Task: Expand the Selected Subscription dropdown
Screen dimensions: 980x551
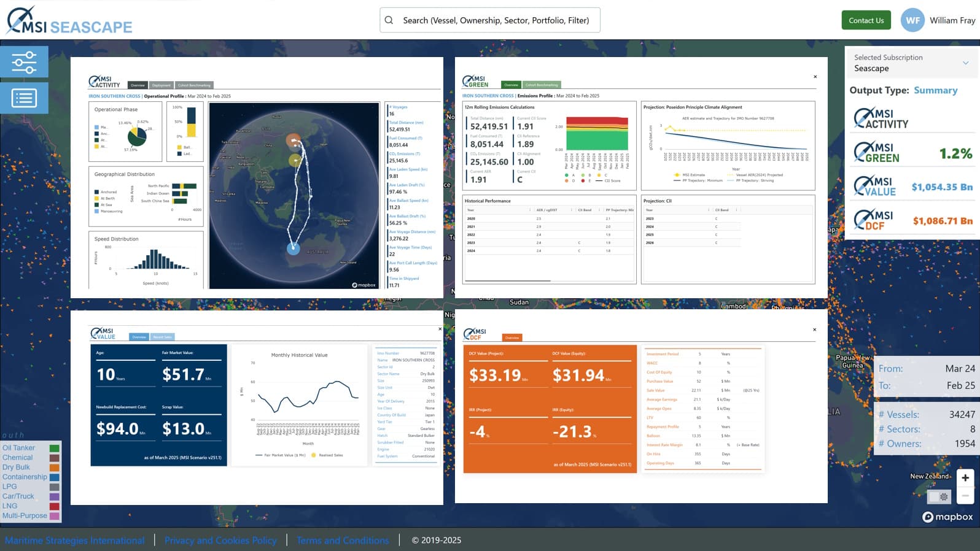Action: click(965, 63)
